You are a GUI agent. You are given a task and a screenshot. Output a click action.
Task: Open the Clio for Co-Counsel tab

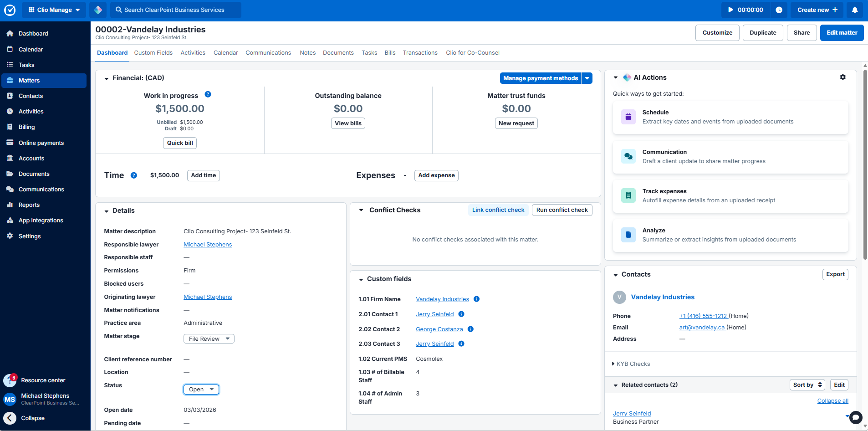[473, 53]
